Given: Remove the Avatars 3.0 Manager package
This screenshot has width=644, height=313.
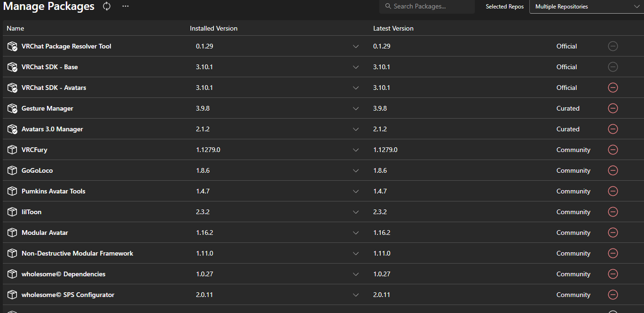Looking at the screenshot, I should [613, 129].
